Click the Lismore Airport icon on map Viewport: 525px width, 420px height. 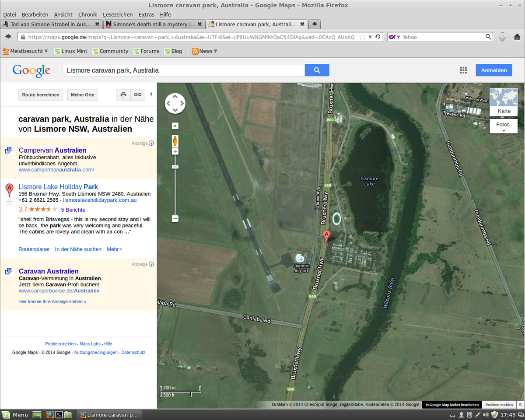tap(300, 258)
